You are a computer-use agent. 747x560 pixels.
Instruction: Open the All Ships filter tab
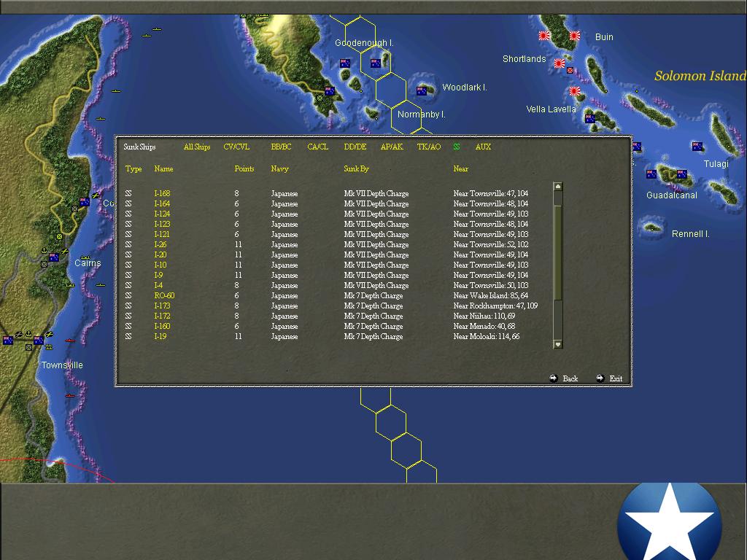pos(197,147)
